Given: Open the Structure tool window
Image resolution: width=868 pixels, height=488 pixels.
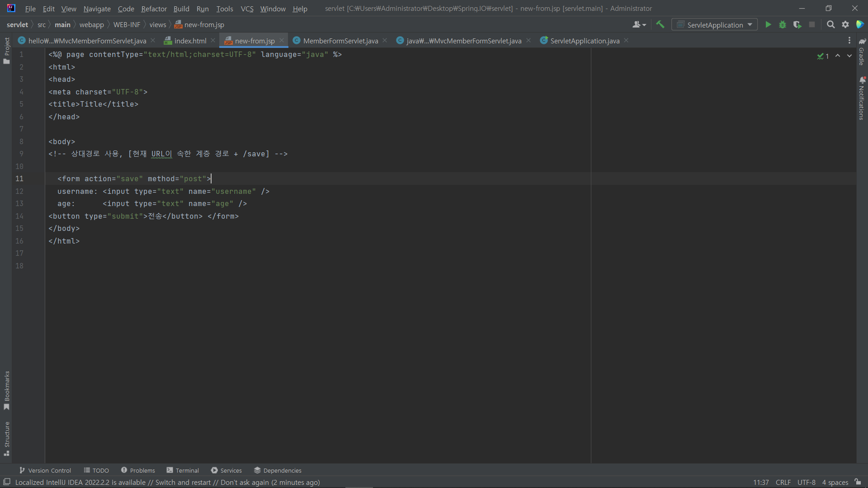Looking at the screenshot, I should tap(6, 439).
